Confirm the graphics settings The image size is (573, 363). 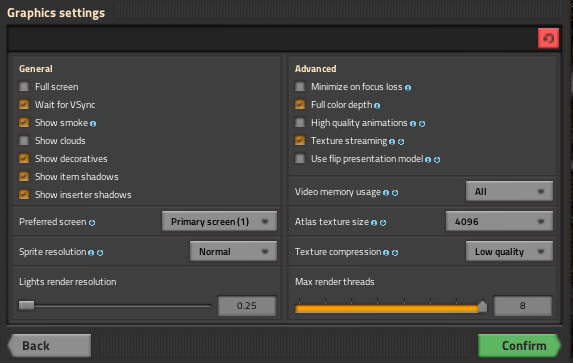click(519, 345)
